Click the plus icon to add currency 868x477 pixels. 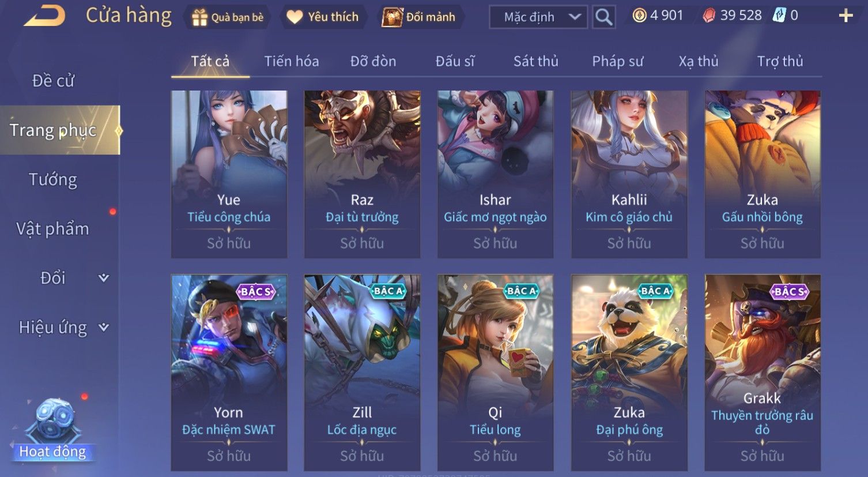[846, 16]
